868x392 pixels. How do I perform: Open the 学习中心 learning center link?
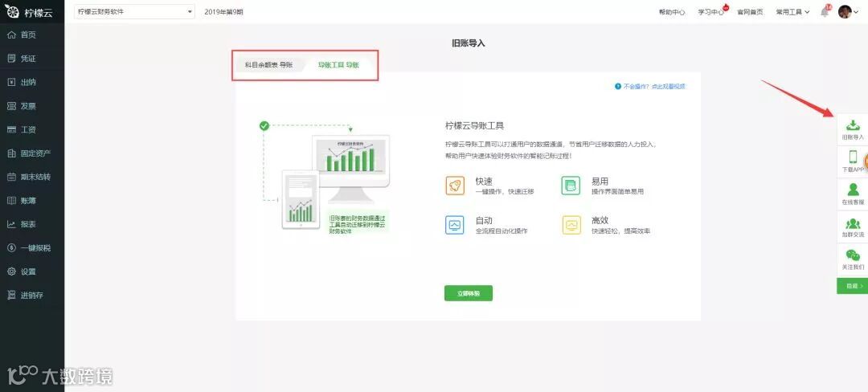[x=710, y=12]
